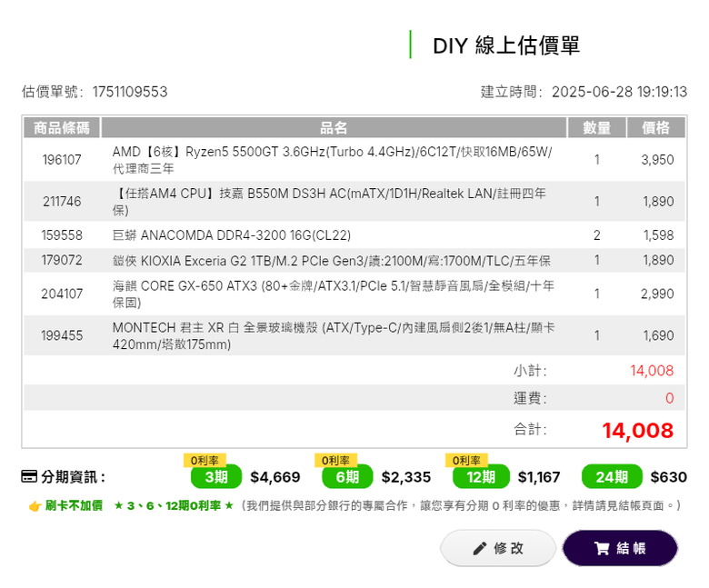Click the 數量 column header
The width and height of the screenshot is (709, 588).
[x=597, y=127]
